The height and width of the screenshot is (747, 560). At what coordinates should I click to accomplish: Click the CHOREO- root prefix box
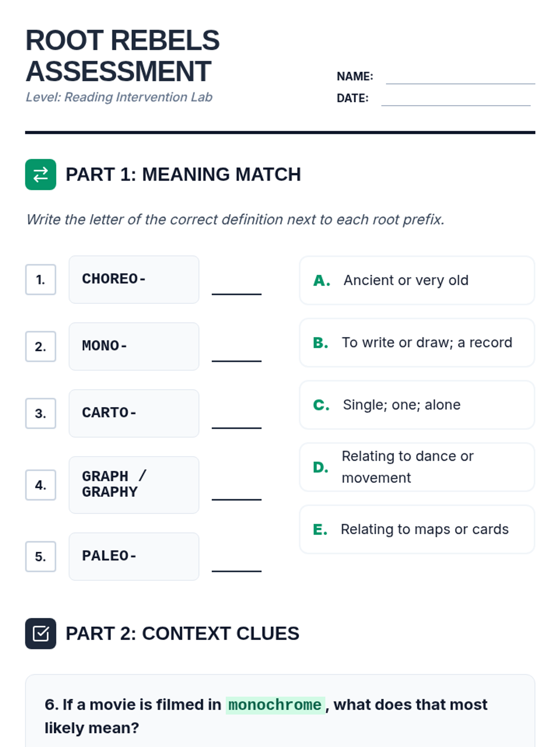pos(134,279)
